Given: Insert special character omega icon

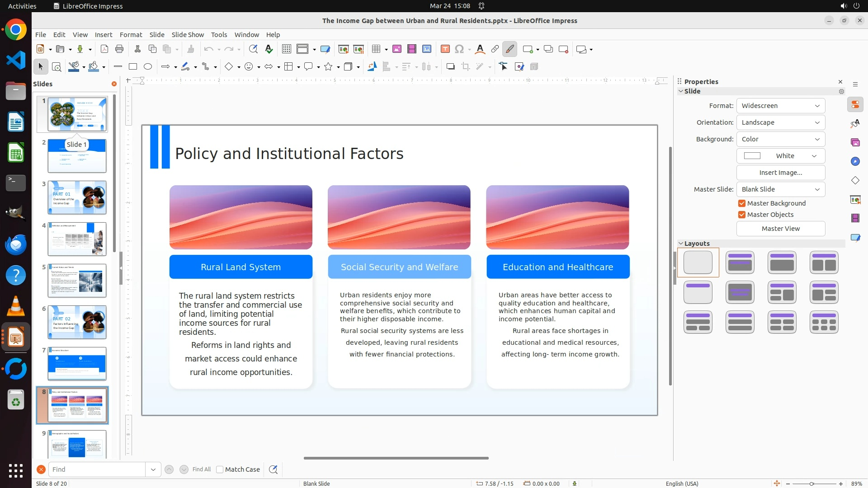Looking at the screenshot, I should tap(459, 49).
